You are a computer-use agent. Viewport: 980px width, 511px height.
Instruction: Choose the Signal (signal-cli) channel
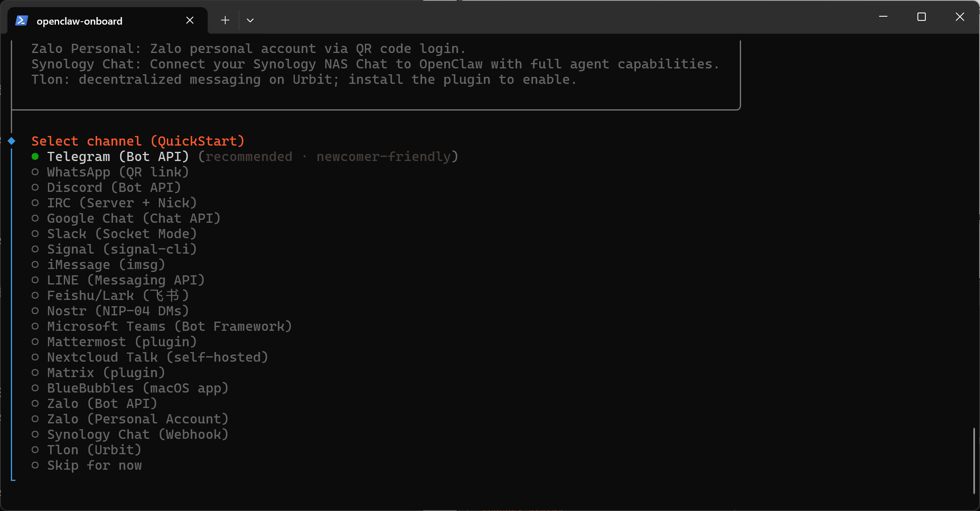pyautogui.click(x=114, y=249)
